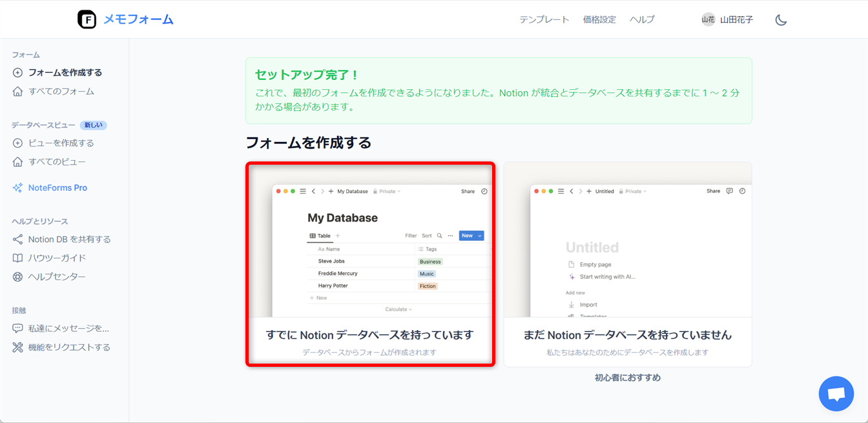The image size is (868, 423).
Task: Click the plus icon beside ビューを作成する
Action: point(17,143)
